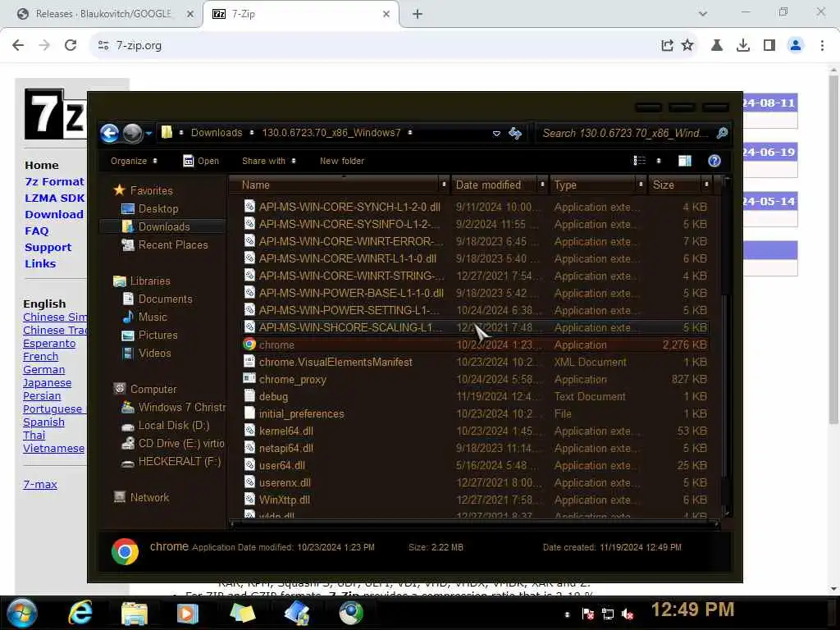Select Downloads in navigation pane

(x=164, y=226)
